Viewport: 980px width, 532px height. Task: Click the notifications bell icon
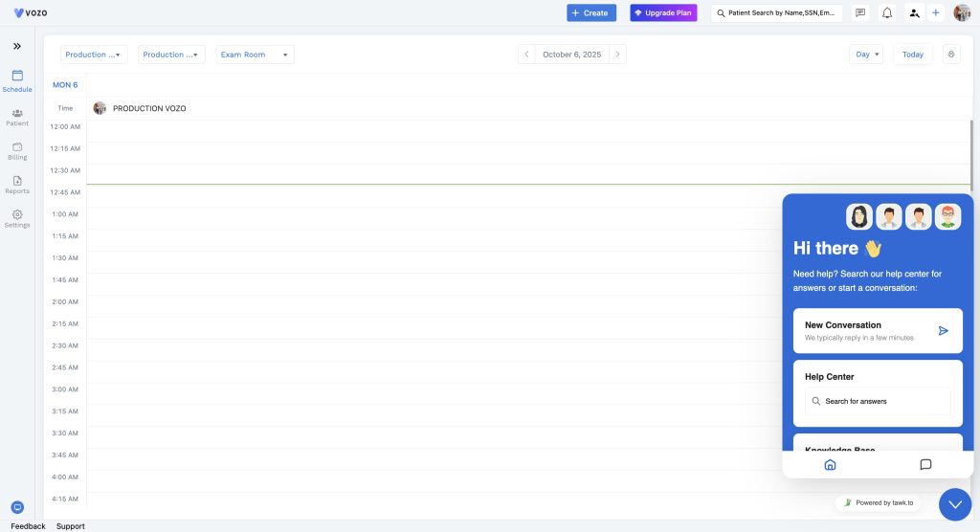[887, 12]
